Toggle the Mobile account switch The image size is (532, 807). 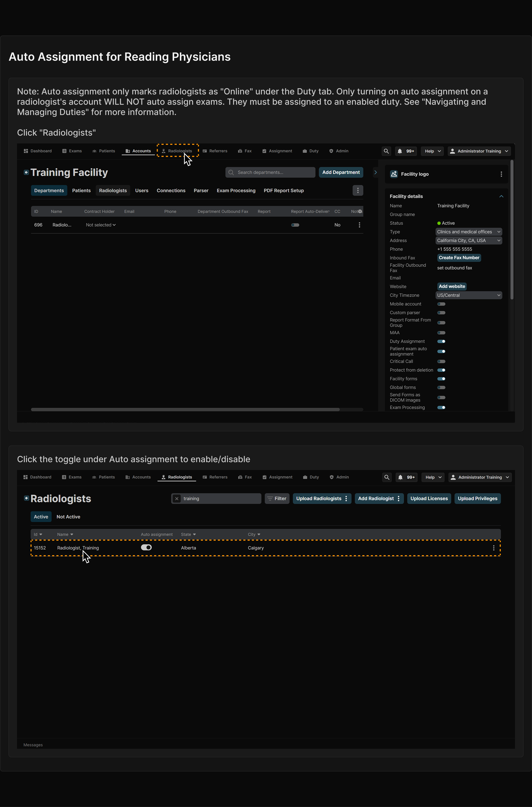click(441, 304)
